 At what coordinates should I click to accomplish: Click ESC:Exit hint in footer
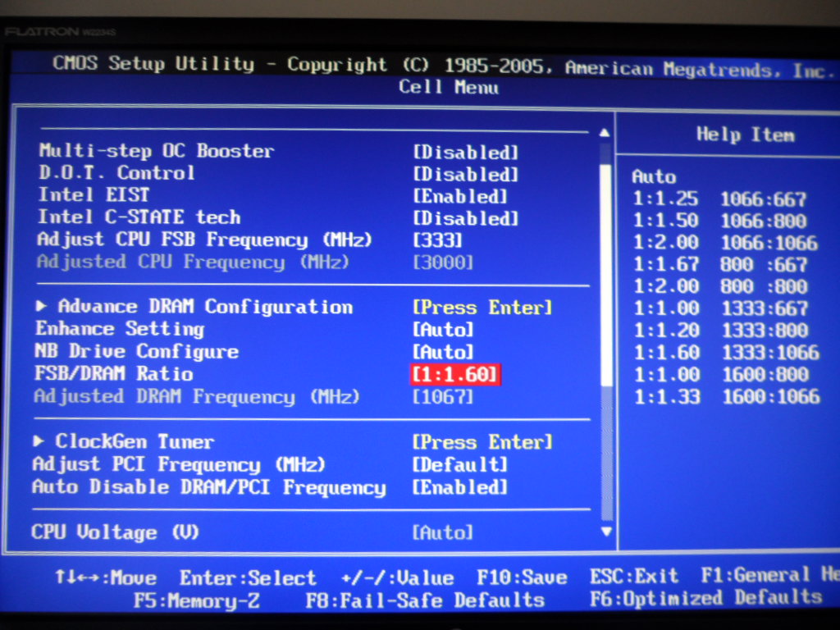[634, 576]
